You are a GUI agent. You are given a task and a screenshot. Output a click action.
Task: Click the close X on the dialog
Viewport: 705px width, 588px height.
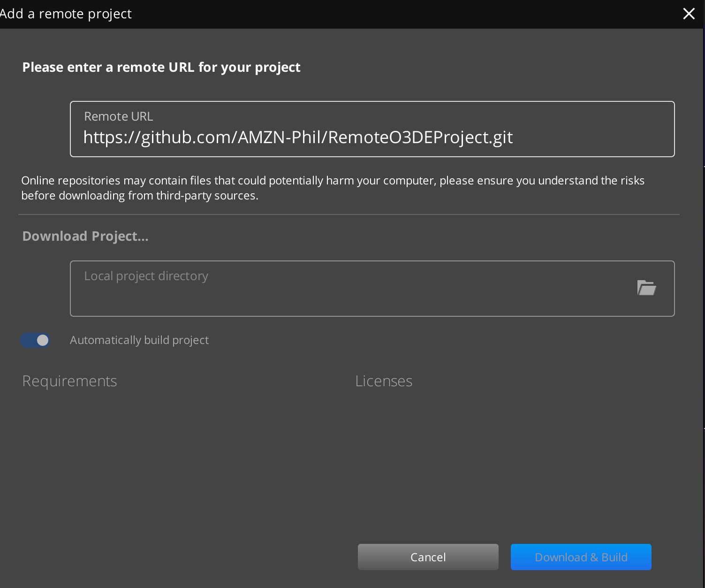(689, 14)
